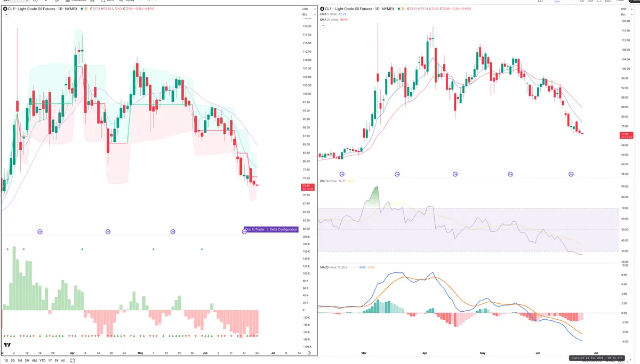Image resolution: width=640 pixels, height=364 pixels.
Task: Click the TradingView logo in left chart
Action: [7, 345]
